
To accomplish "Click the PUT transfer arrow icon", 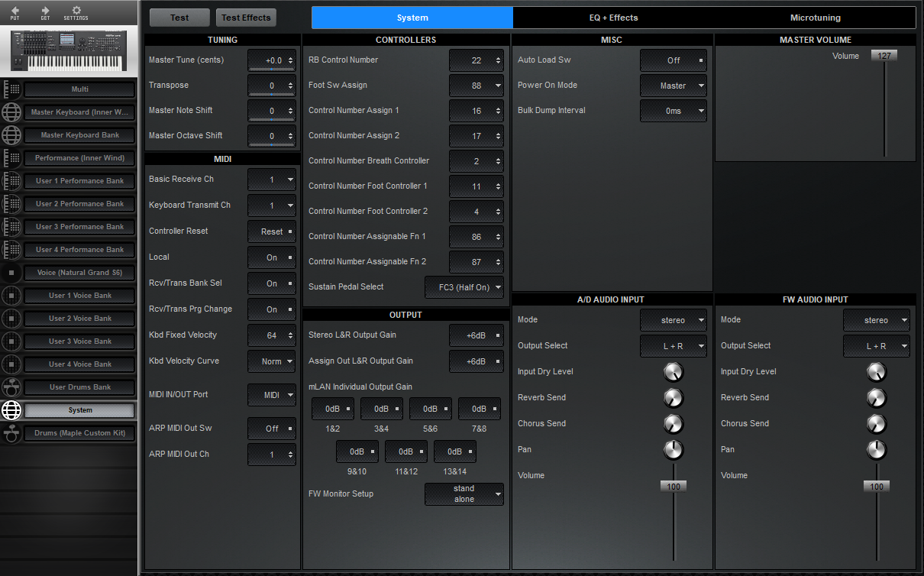I will click(x=15, y=12).
